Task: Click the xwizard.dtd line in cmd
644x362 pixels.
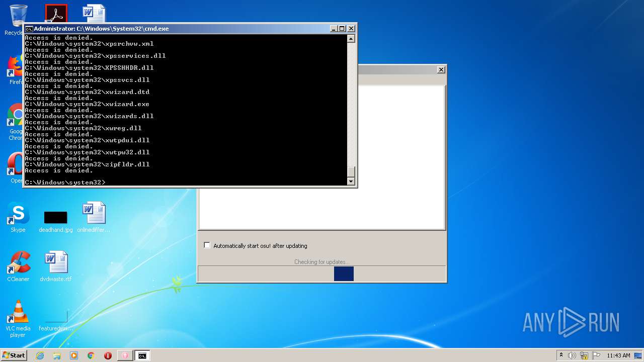Action: 87,92
